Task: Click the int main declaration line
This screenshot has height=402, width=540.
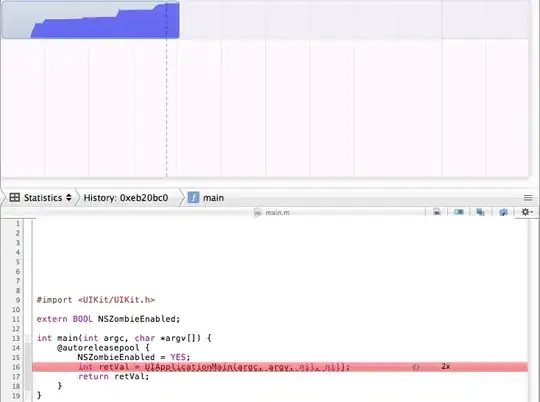Action: click(124, 338)
